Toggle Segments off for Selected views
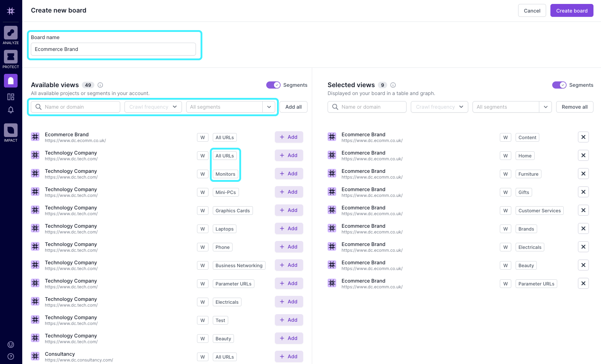Viewport: 601px width, 364px height. coord(559,85)
